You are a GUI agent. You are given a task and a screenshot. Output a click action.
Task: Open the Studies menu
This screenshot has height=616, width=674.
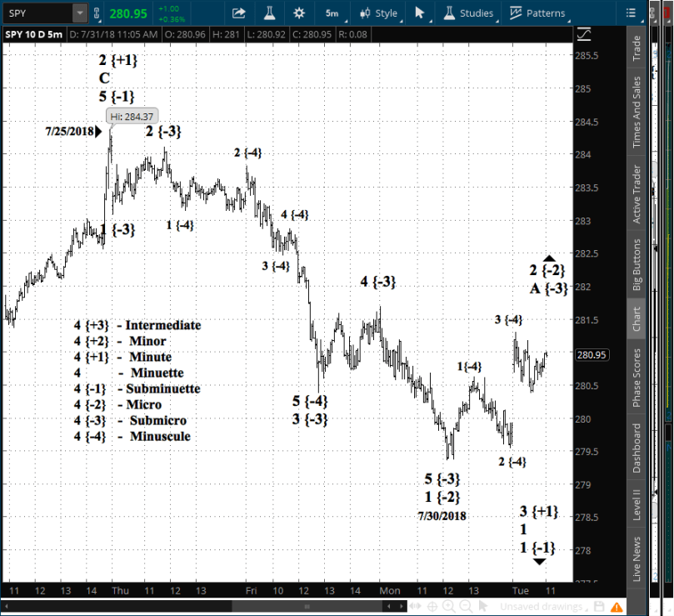point(468,13)
